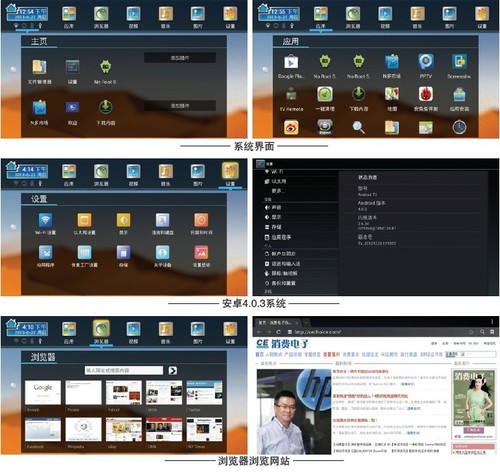Open the browser three-dot overflow menu
This screenshot has width=500, height=473.
pos(492,322)
